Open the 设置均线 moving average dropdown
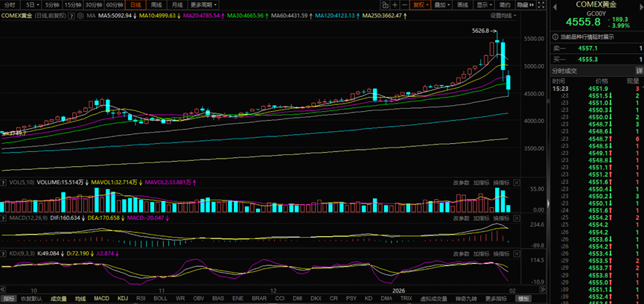644x304 pixels. [x=504, y=15]
